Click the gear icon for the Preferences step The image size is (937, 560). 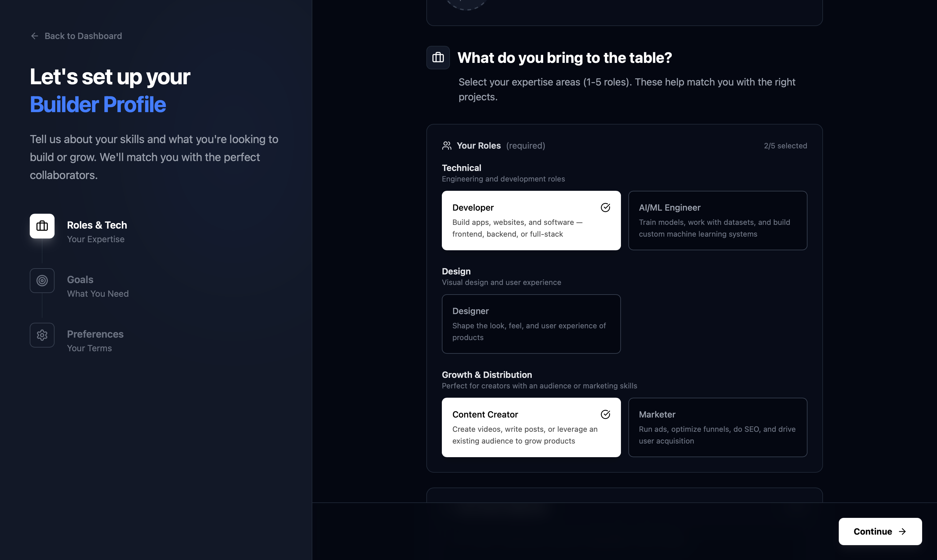coord(42,335)
